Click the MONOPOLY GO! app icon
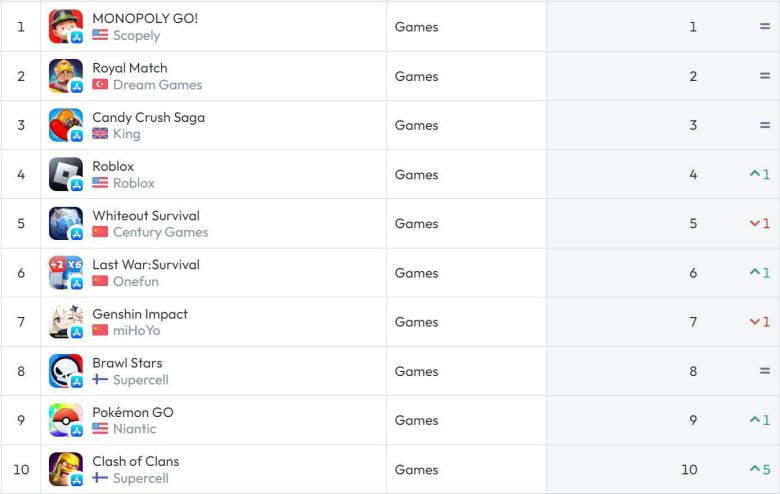The width and height of the screenshot is (780, 494). coord(65,26)
